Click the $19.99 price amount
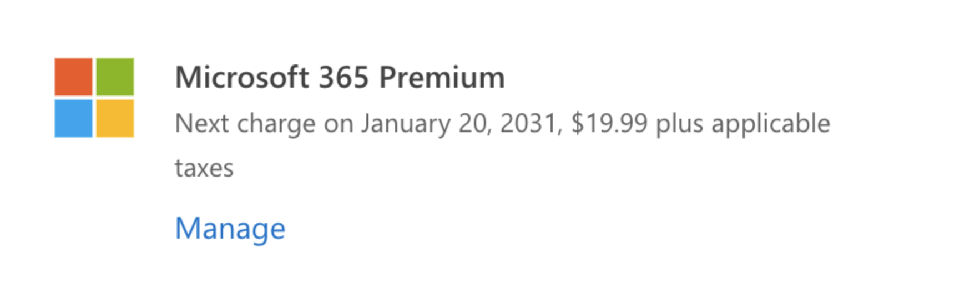This screenshot has height=292, width=980. coord(609,123)
